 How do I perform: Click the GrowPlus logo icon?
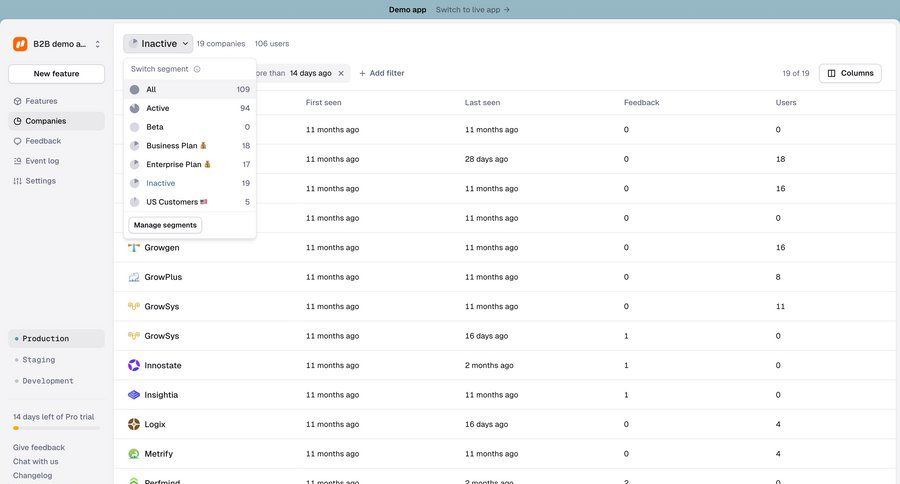(x=134, y=277)
